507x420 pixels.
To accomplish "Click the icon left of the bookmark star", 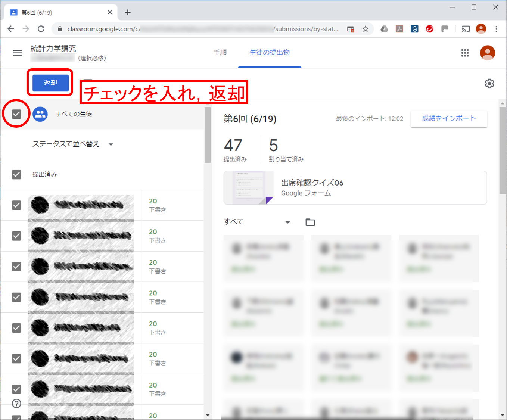I will coord(351,29).
